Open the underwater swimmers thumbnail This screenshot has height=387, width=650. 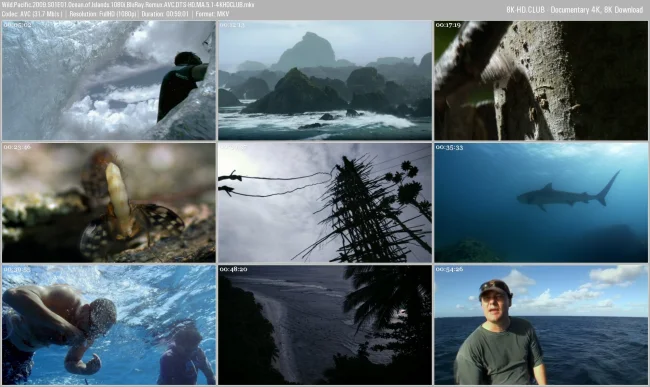point(109,325)
